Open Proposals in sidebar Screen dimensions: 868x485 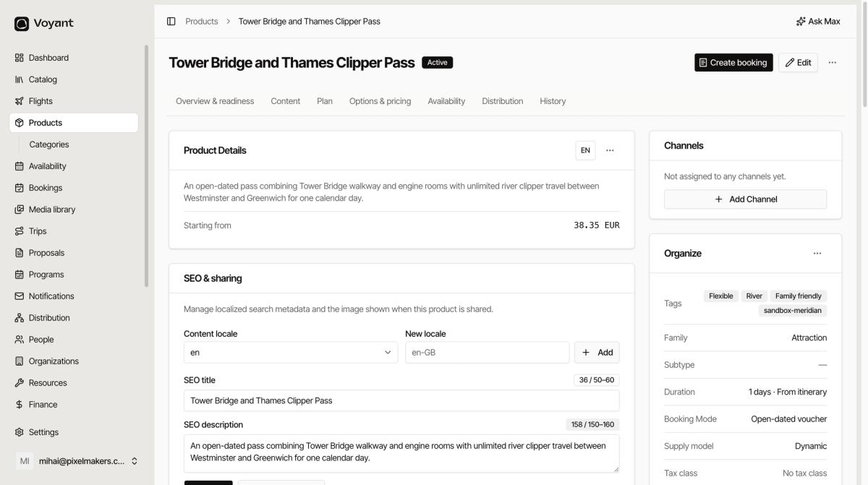pyautogui.click(x=74, y=253)
